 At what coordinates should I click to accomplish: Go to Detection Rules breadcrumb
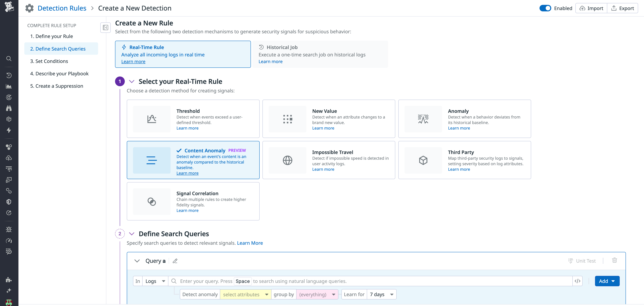62,8
